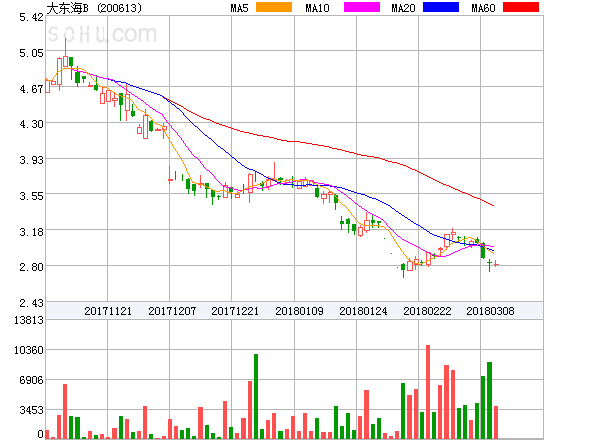600x440 pixels.
Task: Click the red MA60 legend swatch
Action: point(521,7)
